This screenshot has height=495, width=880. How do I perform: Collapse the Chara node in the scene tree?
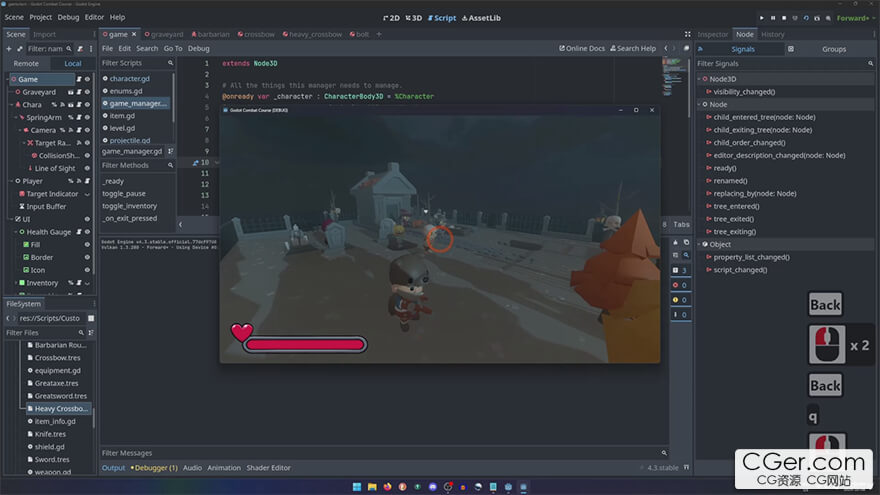(12, 104)
